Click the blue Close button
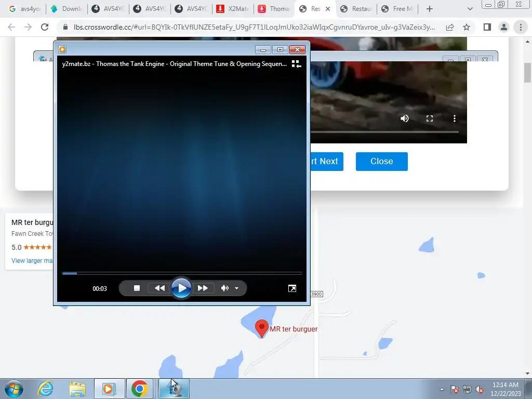532x399 pixels. coord(382,162)
